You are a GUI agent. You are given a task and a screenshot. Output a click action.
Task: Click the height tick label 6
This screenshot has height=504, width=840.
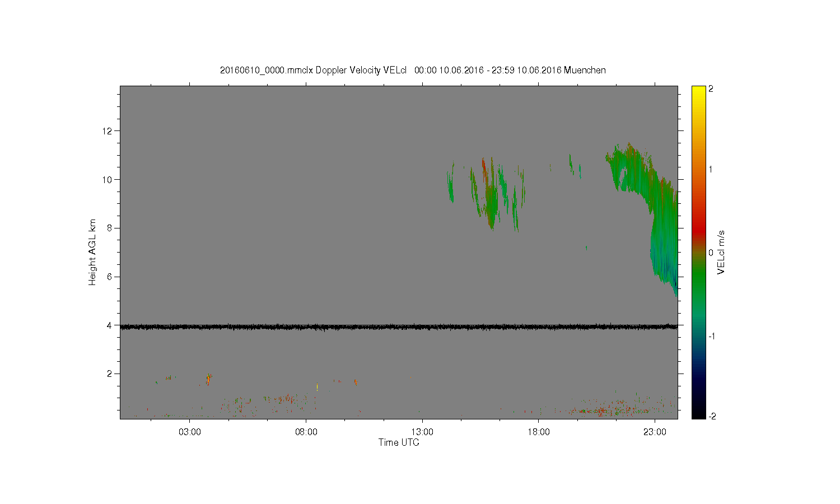click(110, 277)
